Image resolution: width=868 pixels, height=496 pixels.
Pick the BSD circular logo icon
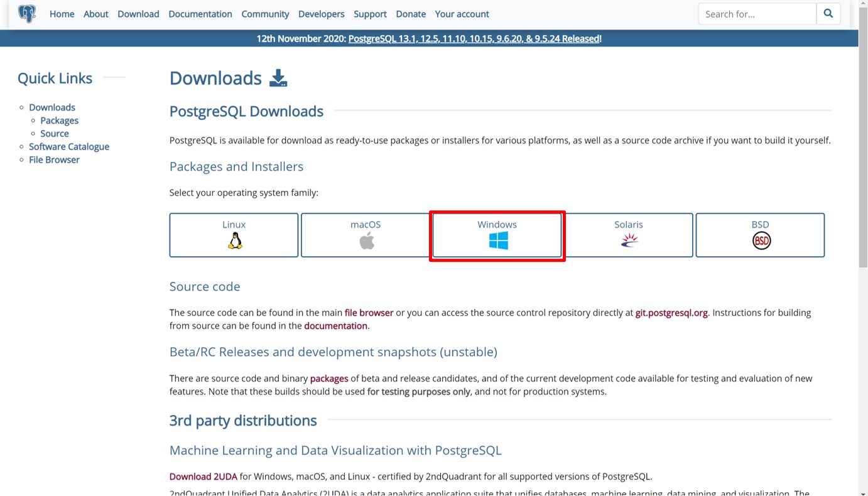coord(761,241)
